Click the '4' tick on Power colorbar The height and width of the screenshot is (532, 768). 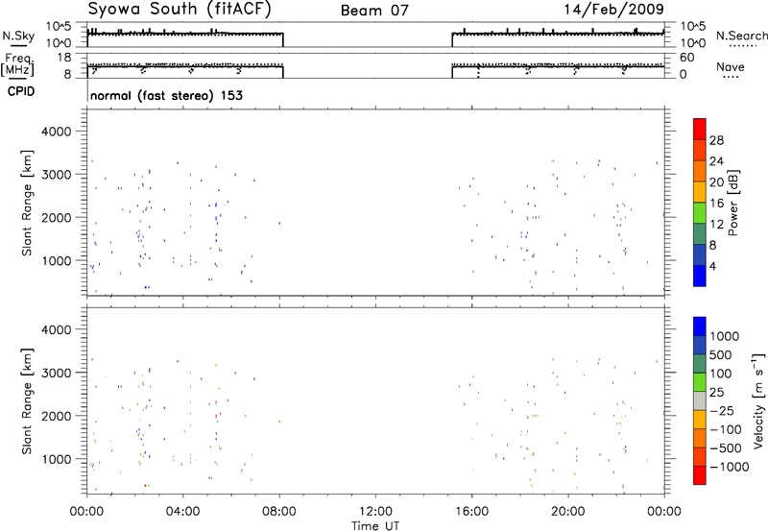pos(712,266)
